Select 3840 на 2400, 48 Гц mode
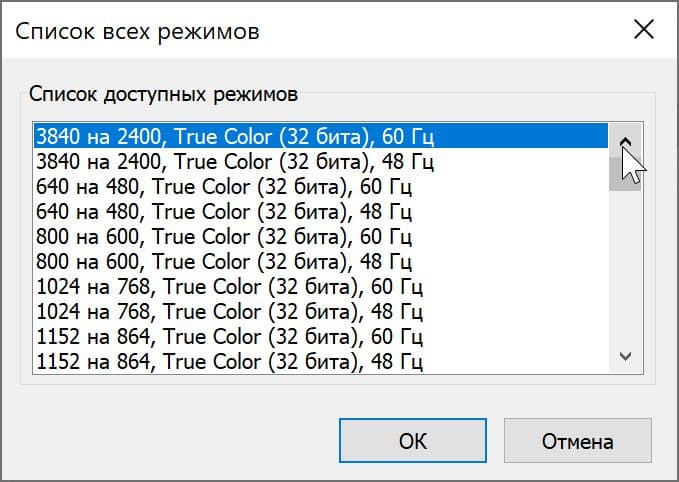Image resolution: width=679 pixels, height=482 pixels. click(x=234, y=160)
